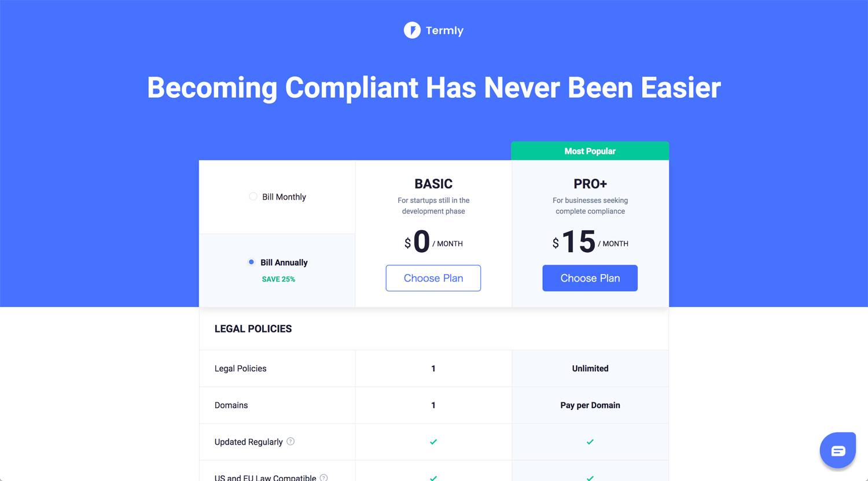
Task: Click help icon next to Updated Regularly
Action: 290,441
